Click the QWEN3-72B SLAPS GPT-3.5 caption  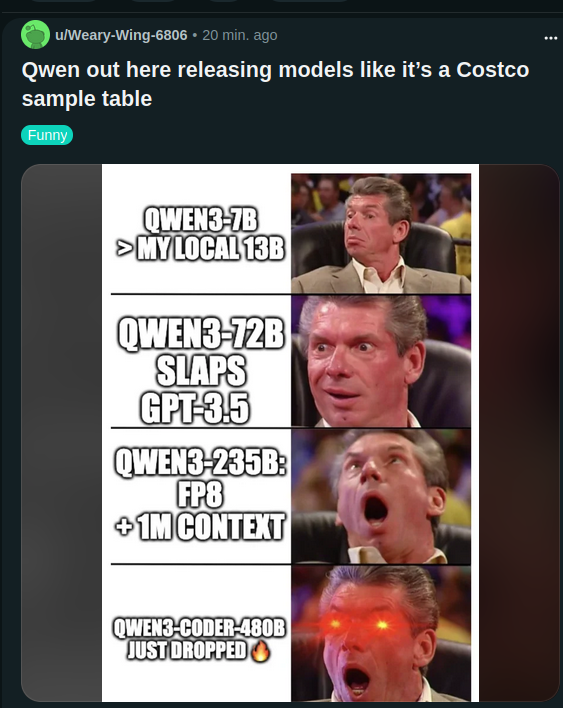pyautogui.click(x=200, y=371)
